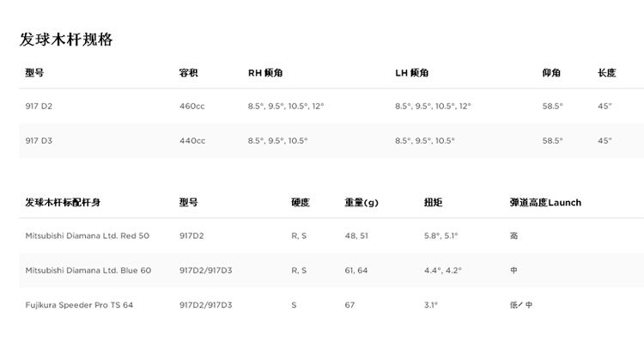Click the 460cc volume value
This screenshot has width=644, height=355.
click(x=192, y=106)
